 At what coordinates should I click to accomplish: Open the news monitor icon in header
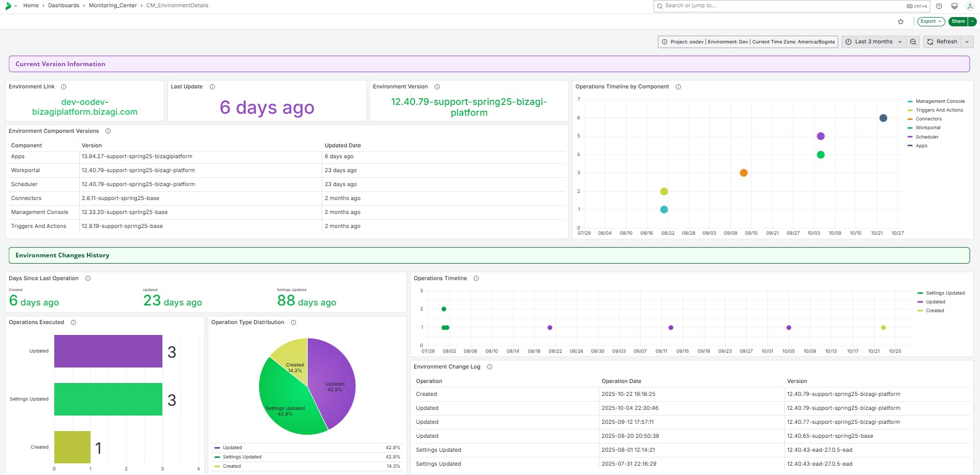pos(955,6)
